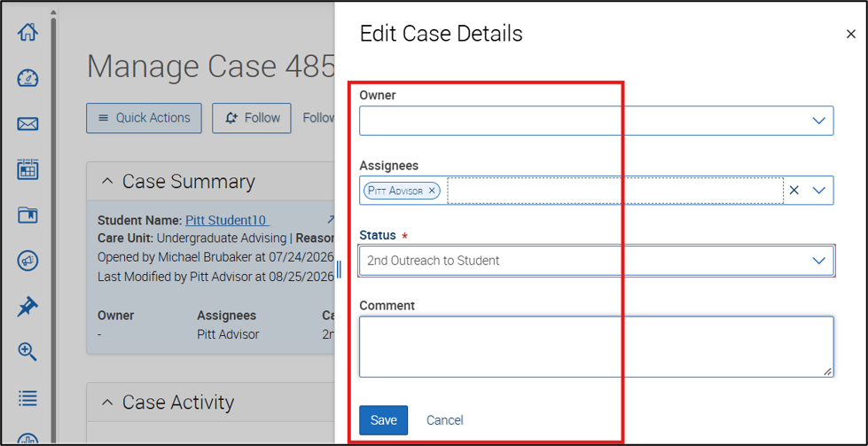868x446 pixels.
Task: Click the Manage Case heading text
Action: (x=211, y=66)
